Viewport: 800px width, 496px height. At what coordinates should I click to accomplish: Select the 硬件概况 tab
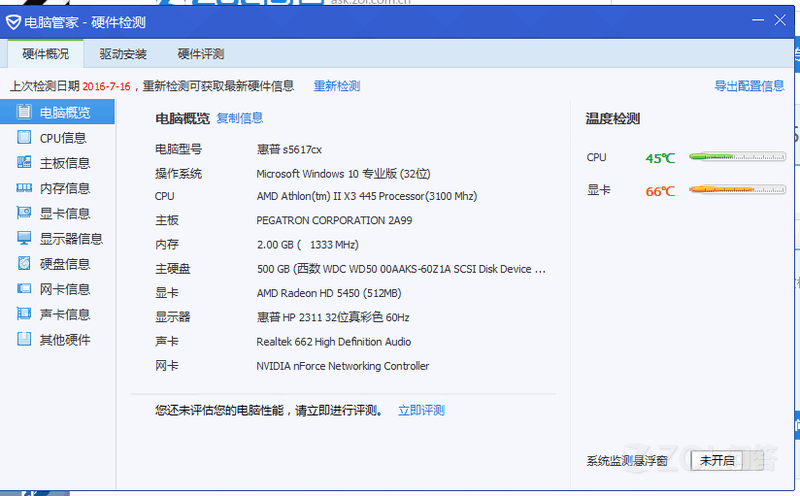pyautogui.click(x=45, y=54)
